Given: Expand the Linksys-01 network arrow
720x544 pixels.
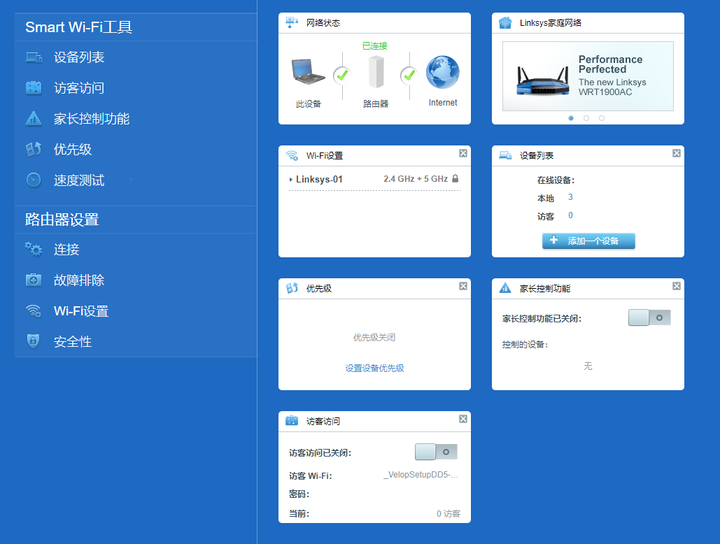Looking at the screenshot, I should coord(291,179).
